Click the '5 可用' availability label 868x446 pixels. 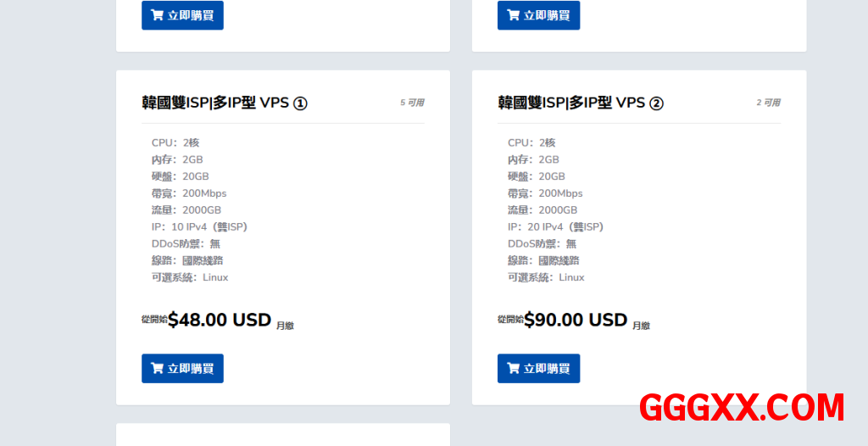(412, 103)
